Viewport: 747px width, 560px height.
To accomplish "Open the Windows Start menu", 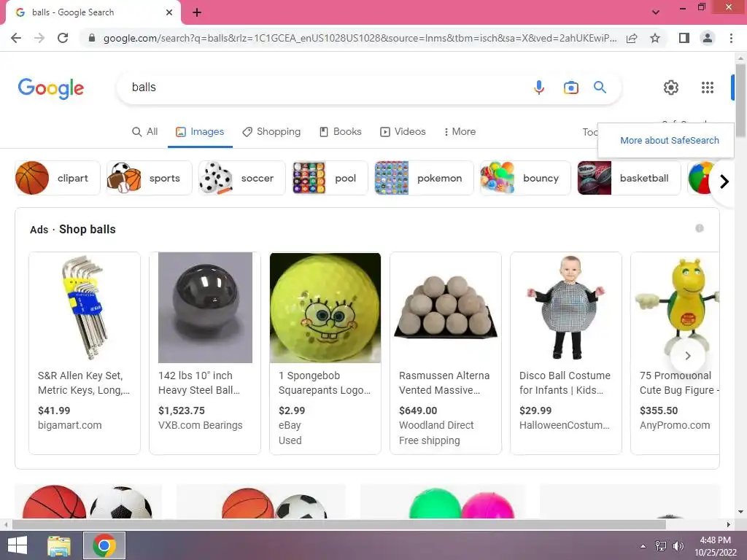I will [x=18, y=545].
